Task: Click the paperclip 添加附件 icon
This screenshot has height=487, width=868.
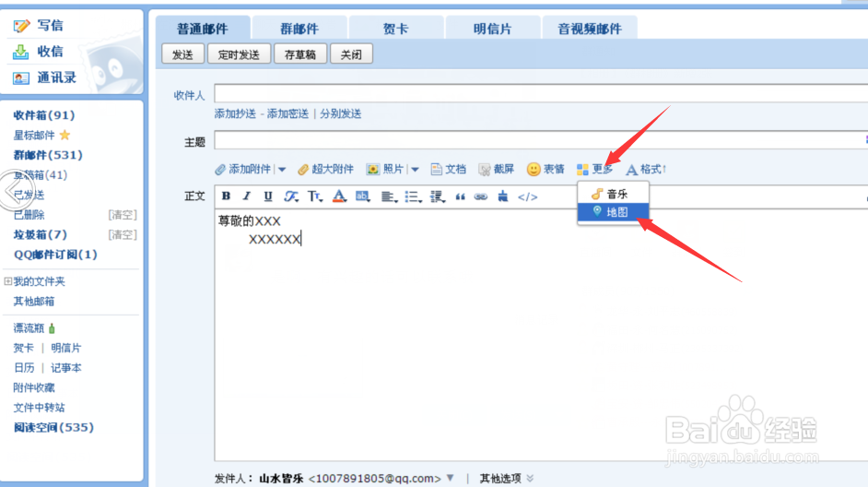Action: [x=220, y=169]
